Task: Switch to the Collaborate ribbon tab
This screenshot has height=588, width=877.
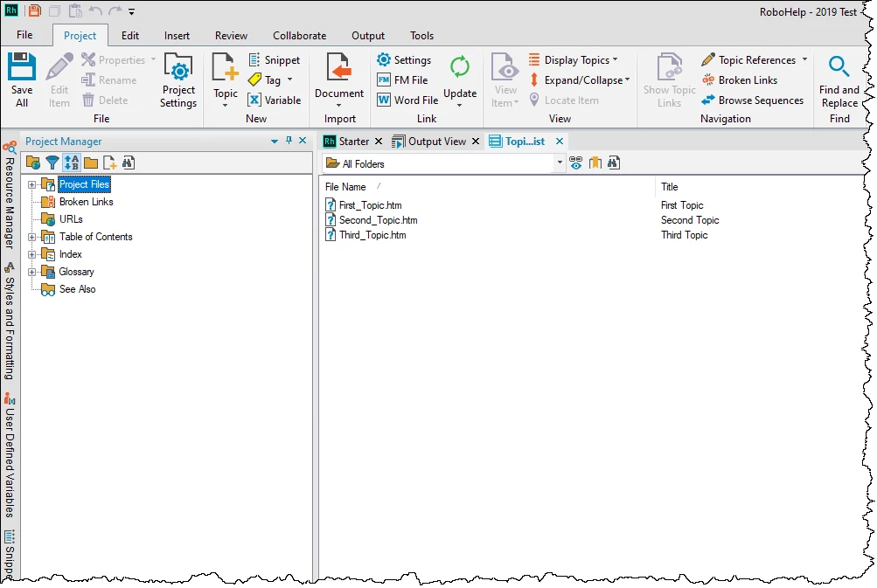Action: (x=300, y=35)
